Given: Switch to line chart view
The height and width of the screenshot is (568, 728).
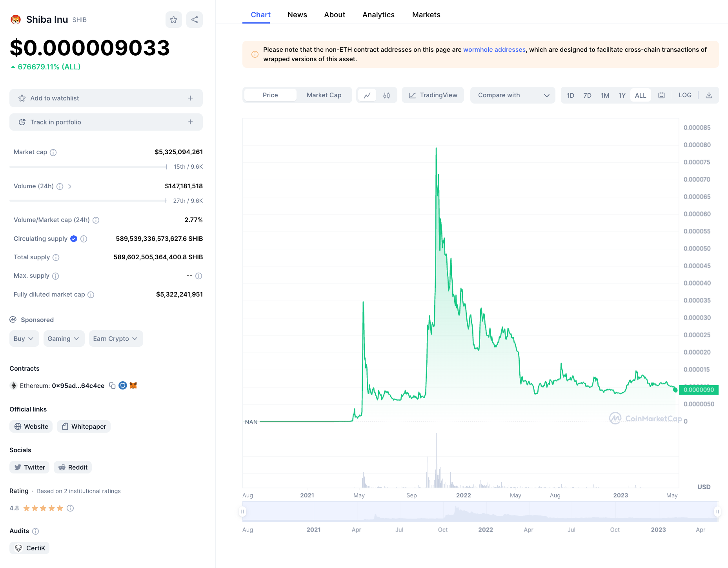Looking at the screenshot, I should click(x=367, y=95).
